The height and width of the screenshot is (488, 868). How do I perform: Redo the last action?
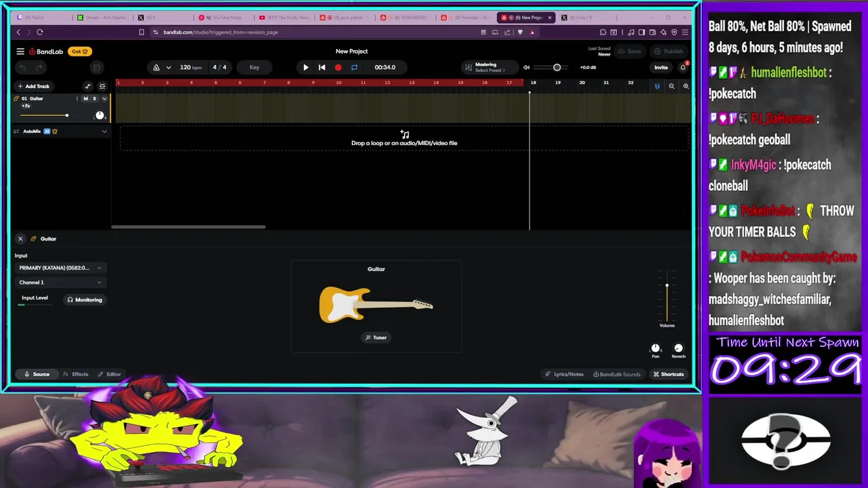pyautogui.click(x=39, y=67)
